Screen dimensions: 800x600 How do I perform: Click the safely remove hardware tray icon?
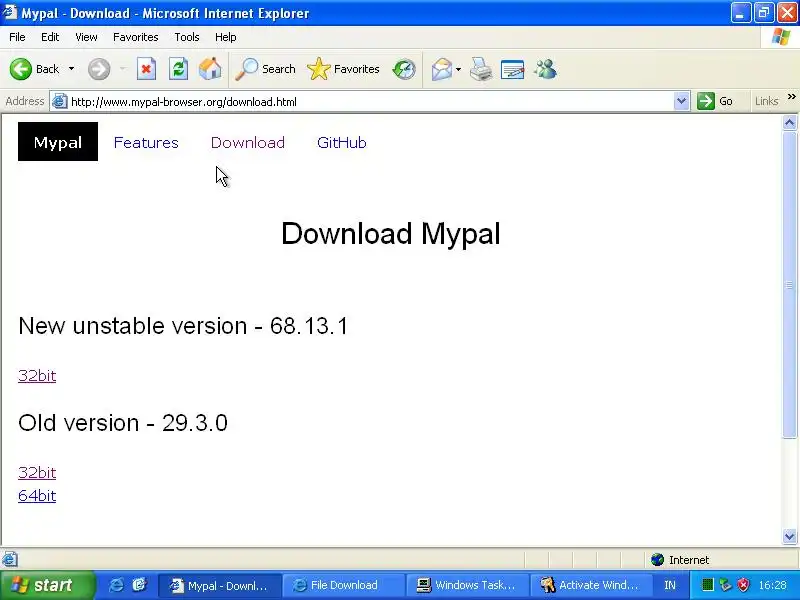726,585
